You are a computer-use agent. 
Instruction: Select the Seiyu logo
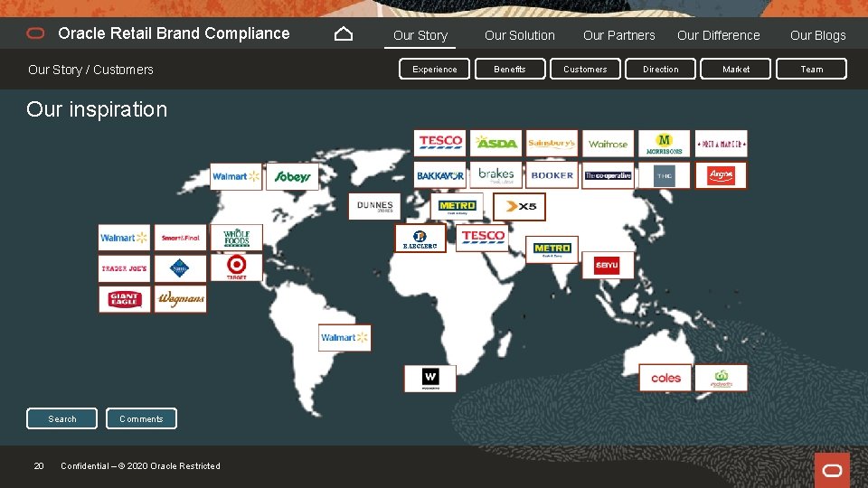coord(608,266)
